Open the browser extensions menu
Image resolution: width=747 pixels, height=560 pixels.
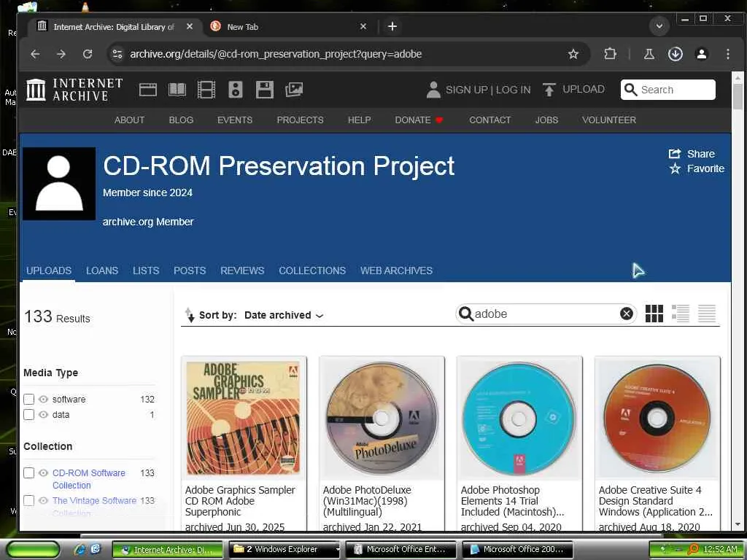611,54
